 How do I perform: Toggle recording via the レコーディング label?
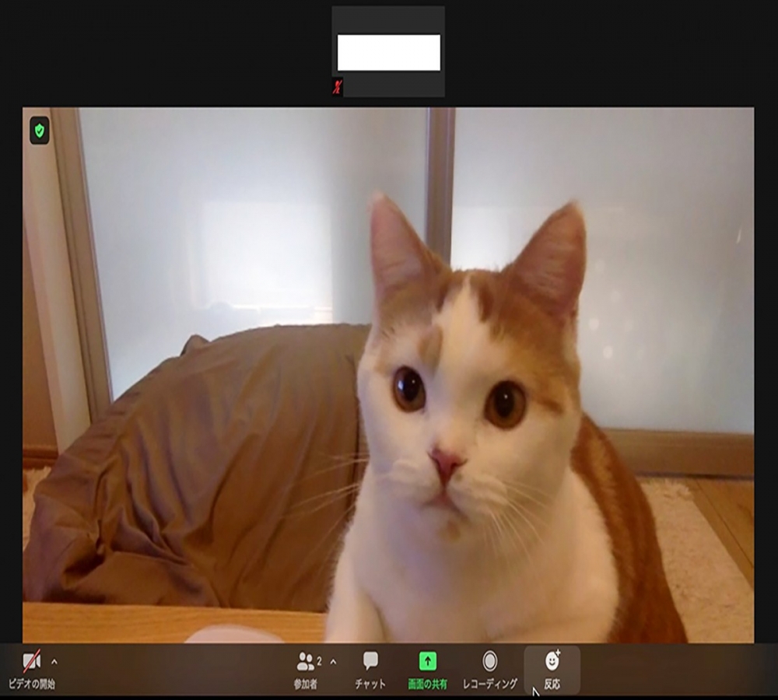point(489,684)
